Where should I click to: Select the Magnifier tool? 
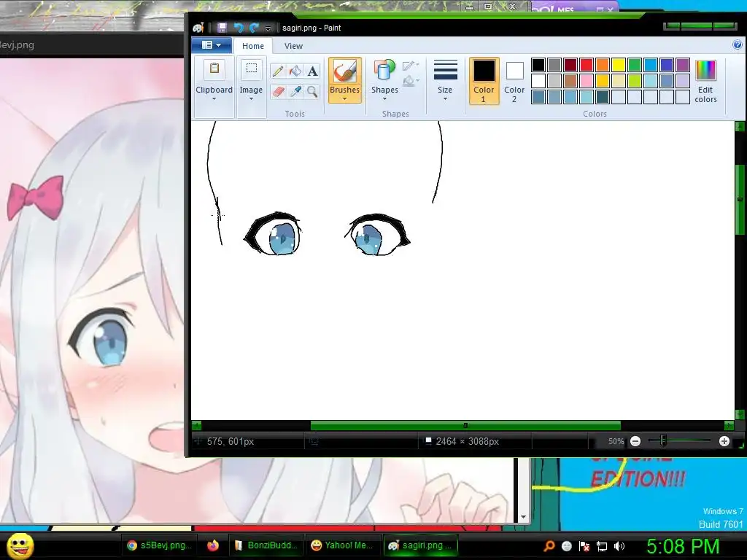click(312, 91)
